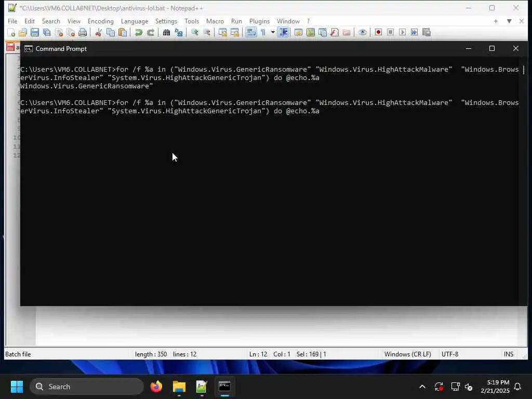Click the Redo toolbar icon
The image size is (532, 399).
[151, 33]
